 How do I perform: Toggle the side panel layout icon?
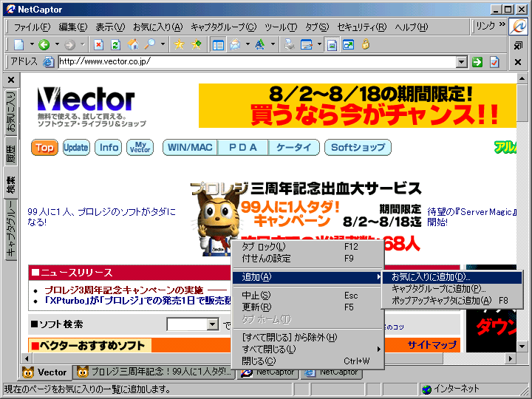[x=218, y=44]
